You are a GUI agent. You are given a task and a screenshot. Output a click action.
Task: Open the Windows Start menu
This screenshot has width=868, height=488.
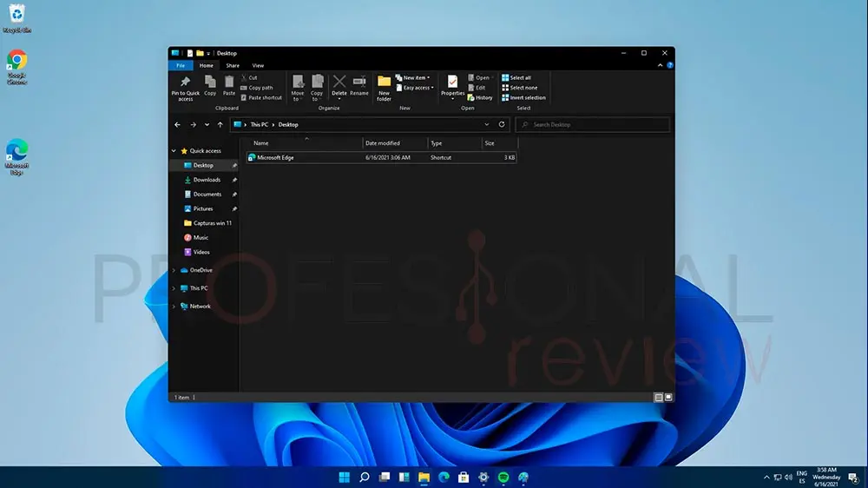tap(344, 477)
